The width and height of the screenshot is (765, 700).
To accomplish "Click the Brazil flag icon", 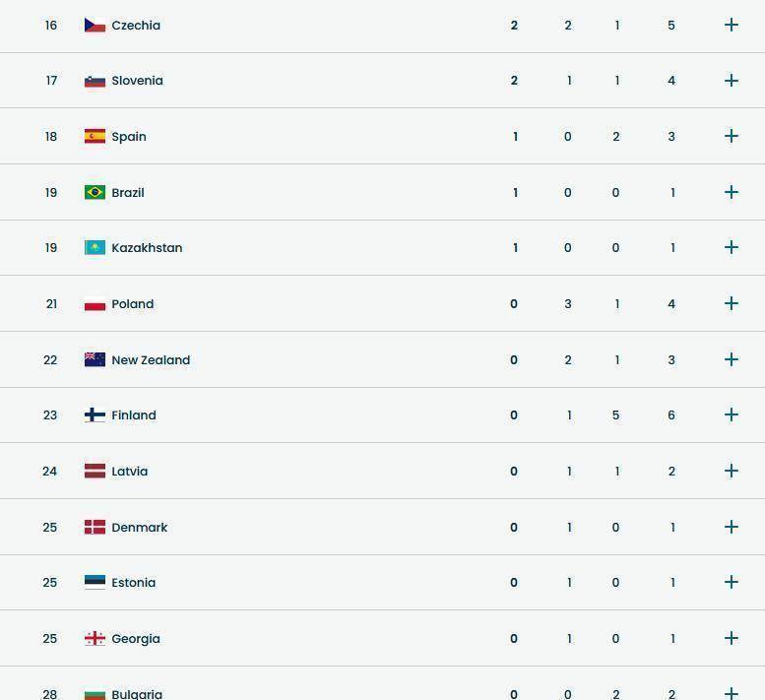I will pyautogui.click(x=95, y=193).
